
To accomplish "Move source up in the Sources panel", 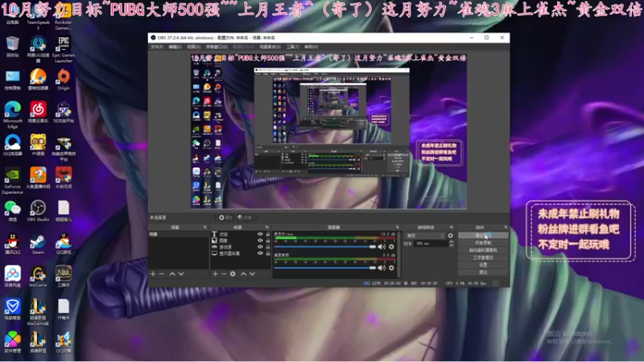I will 243,274.
